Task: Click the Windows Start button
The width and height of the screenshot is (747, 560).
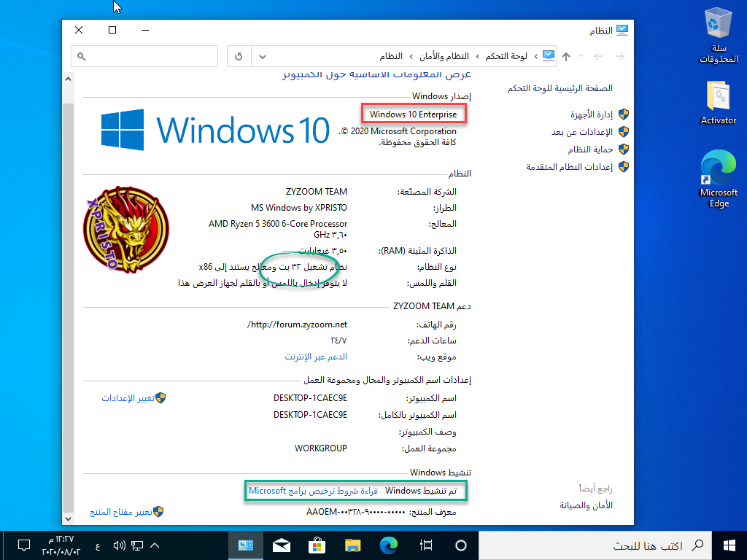Action: [729, 545]
